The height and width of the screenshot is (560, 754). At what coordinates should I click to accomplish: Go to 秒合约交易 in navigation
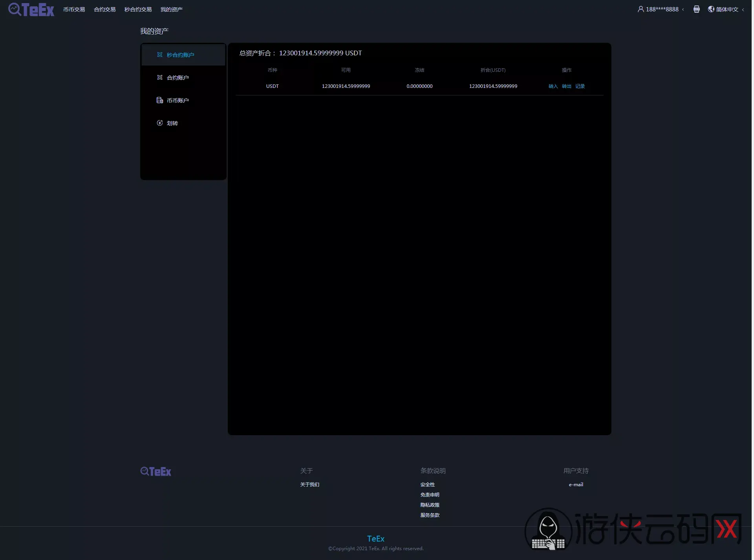(138, 9)
